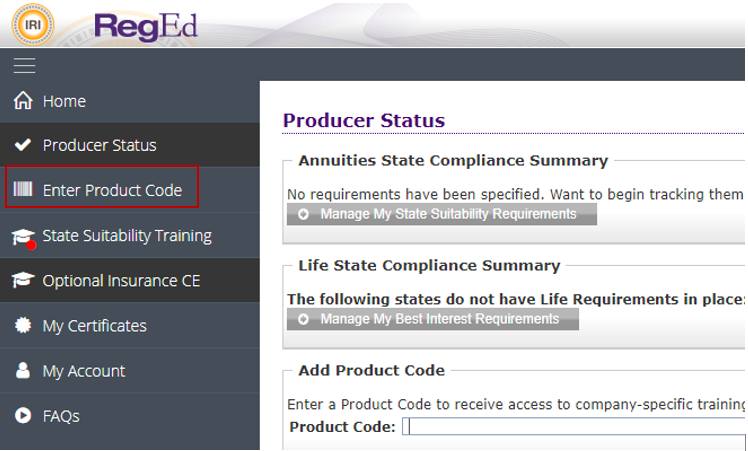
Task: Click the FAQs play circle icon
Action: pyautogui.click(x=23, y=416)
